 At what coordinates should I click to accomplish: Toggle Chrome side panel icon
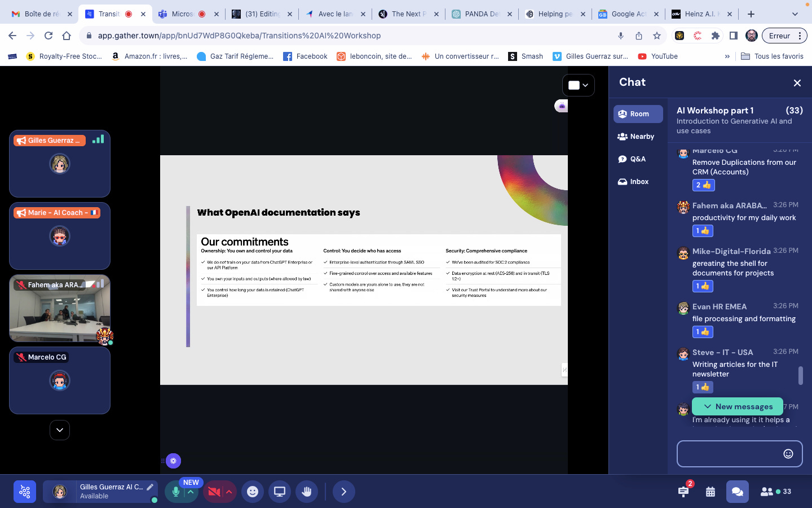coord(734,36)
